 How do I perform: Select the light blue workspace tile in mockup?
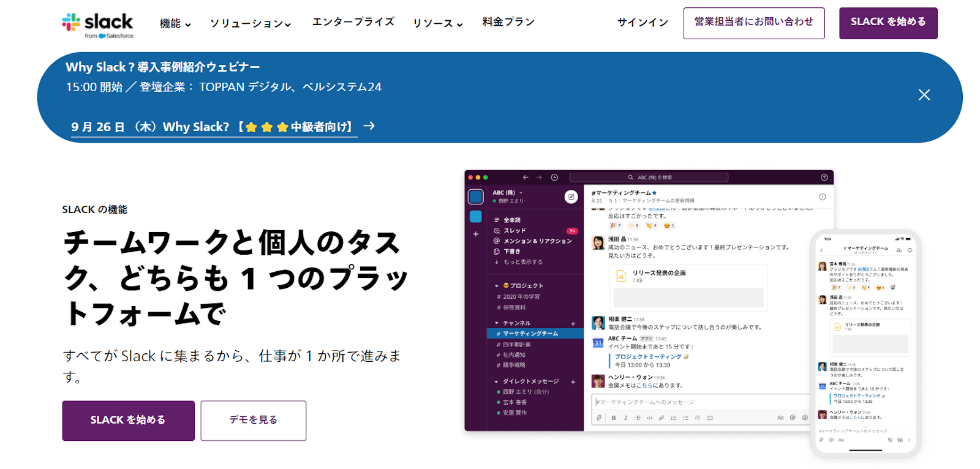click(x=475, y=217)
